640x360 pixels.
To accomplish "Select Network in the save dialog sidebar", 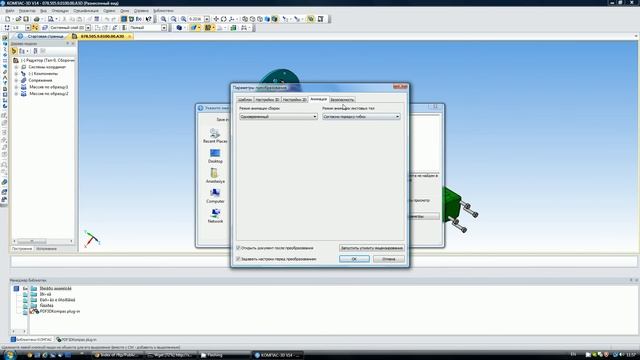I will click(215, 216).
